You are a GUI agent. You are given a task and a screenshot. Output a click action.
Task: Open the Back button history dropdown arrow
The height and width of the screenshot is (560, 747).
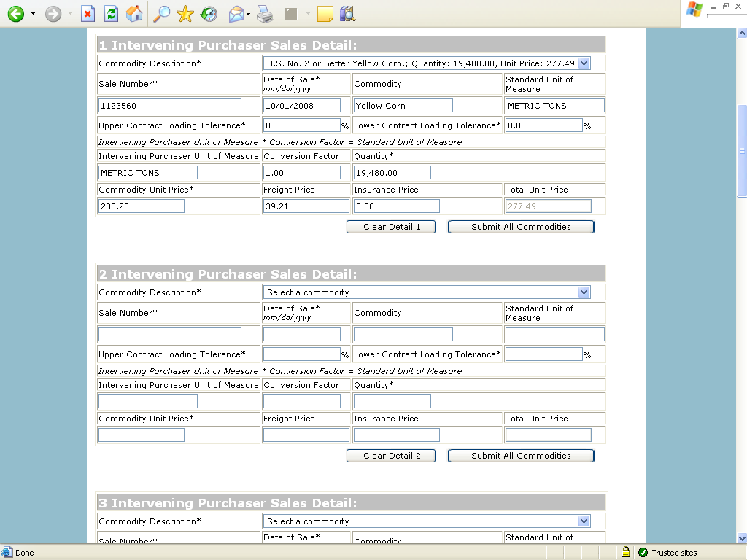[33, 14]
